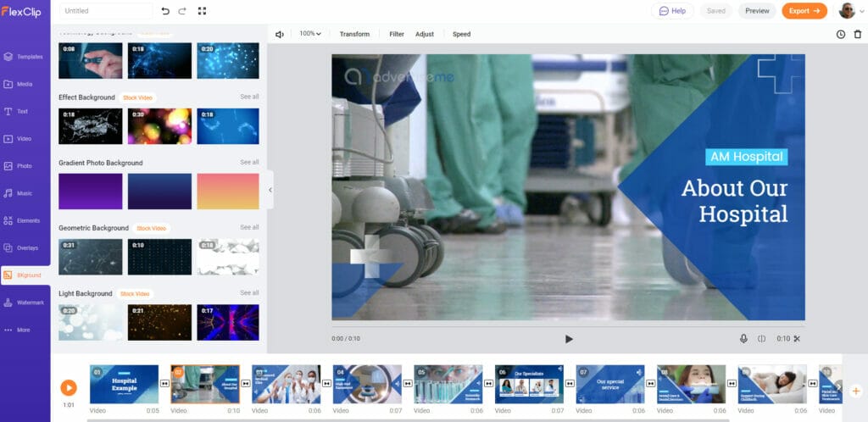
Task: Toggle fullscreen mode icon
Action: click(x=202, y=11)
